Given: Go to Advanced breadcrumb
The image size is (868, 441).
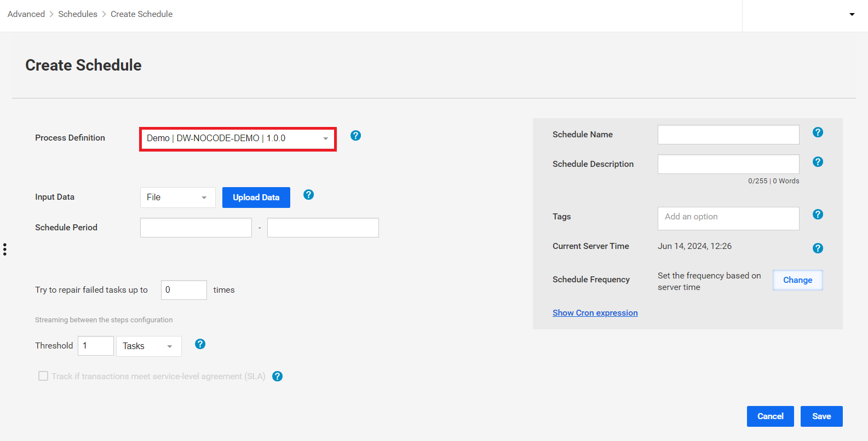Looking at the screenshot, I should 26,14.
